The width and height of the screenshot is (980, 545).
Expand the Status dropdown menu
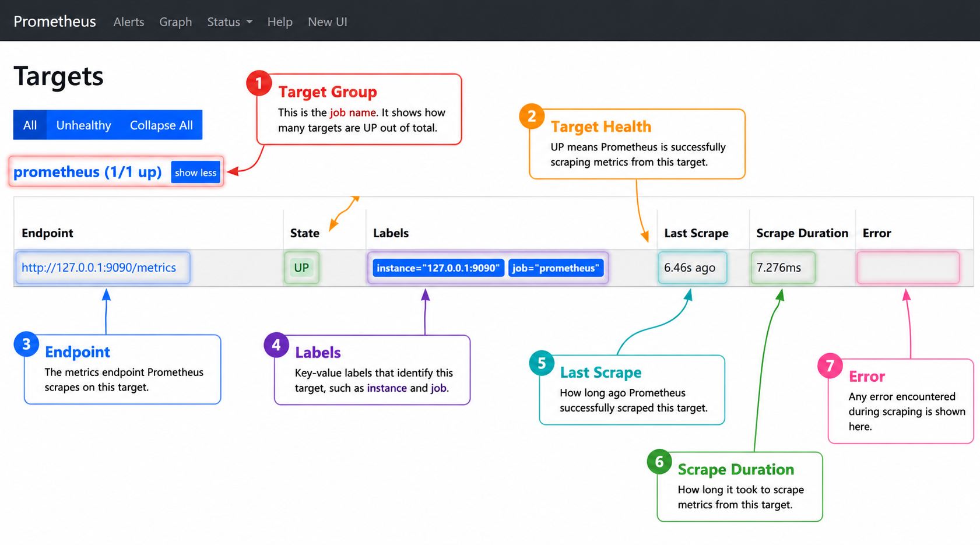coord(230,22)
